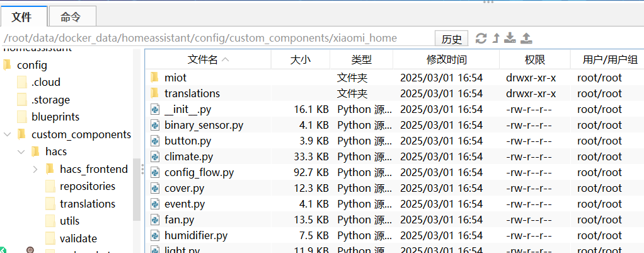644x253 pixels.
Task: Go to parent directory with up-arrow icon
Action: (x=496, y=38)
